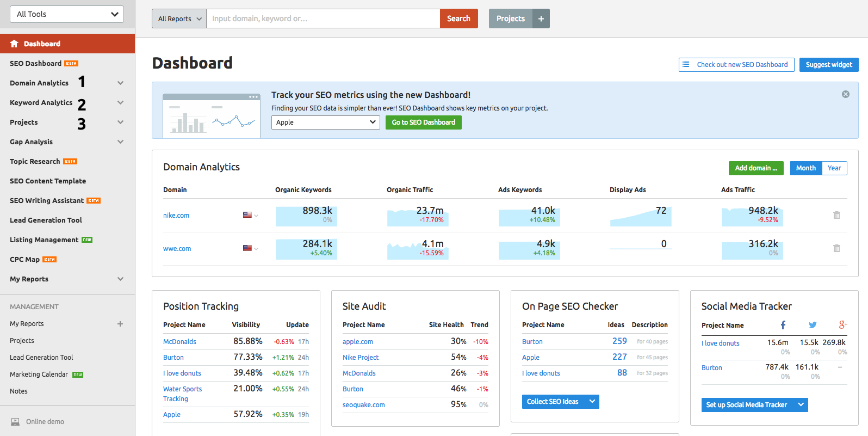Open Burton in Social Media Tracker
Image resolution: width=868 pixels, height=436 pixels.
pos(712,368)
